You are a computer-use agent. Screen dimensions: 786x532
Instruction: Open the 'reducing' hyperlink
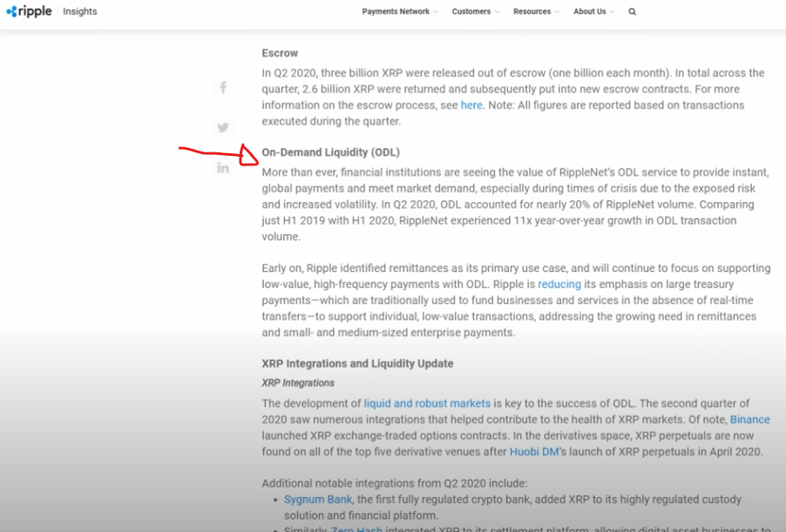click(x=559, y=285)
